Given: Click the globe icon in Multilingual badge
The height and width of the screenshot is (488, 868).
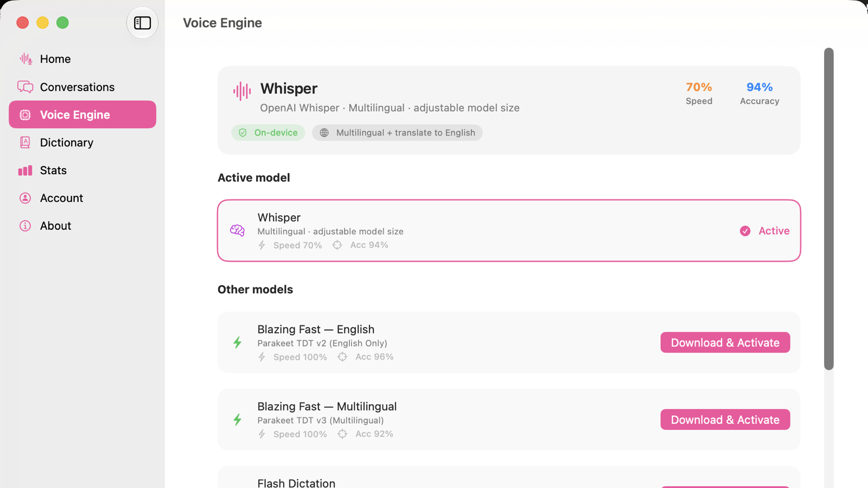Looking at the screenshot, I should (324, 133).
